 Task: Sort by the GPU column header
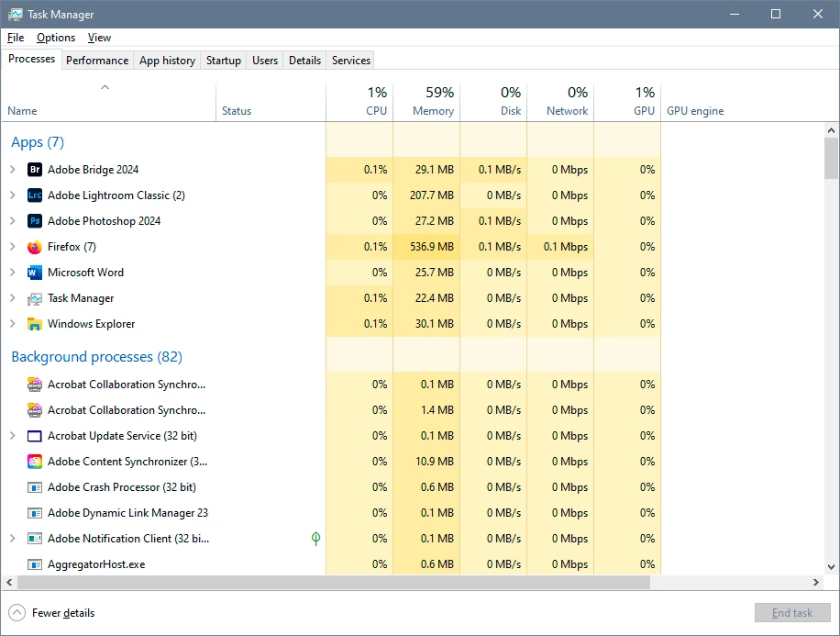(627, 103)
